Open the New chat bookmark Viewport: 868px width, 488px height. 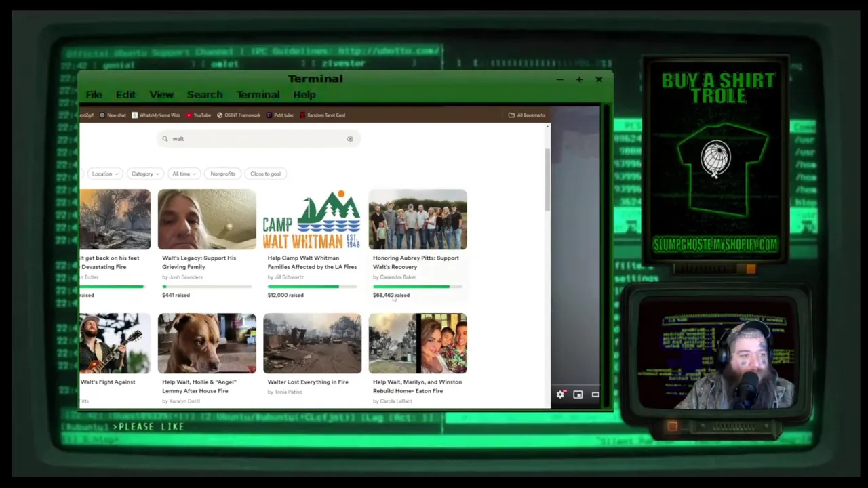coord(113,115)
